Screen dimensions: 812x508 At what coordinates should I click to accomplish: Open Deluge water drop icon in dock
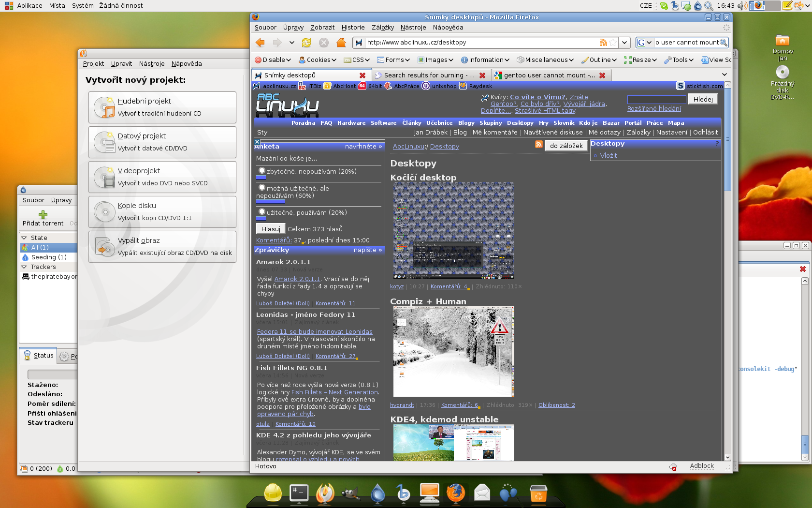point(377,493)
